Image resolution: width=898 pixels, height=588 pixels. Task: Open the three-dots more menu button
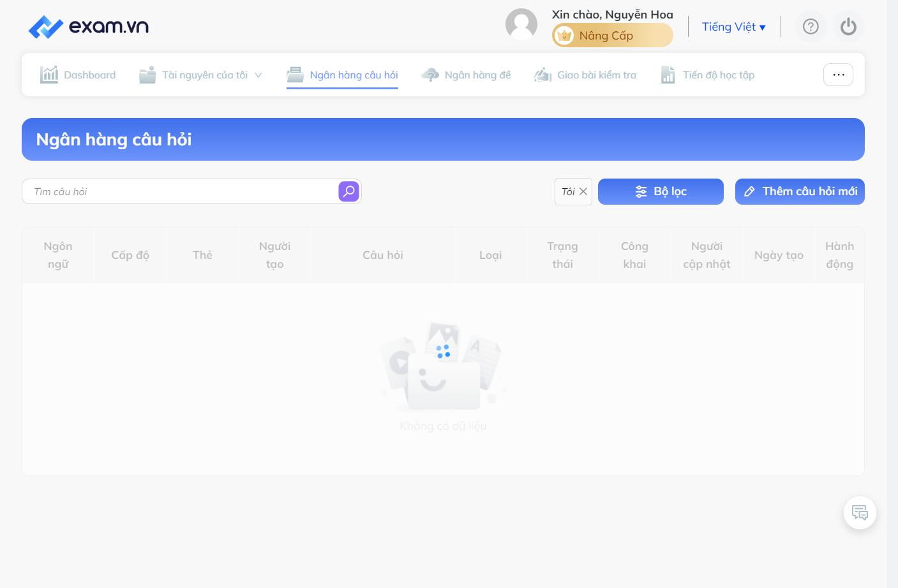(x=838, y=75)
